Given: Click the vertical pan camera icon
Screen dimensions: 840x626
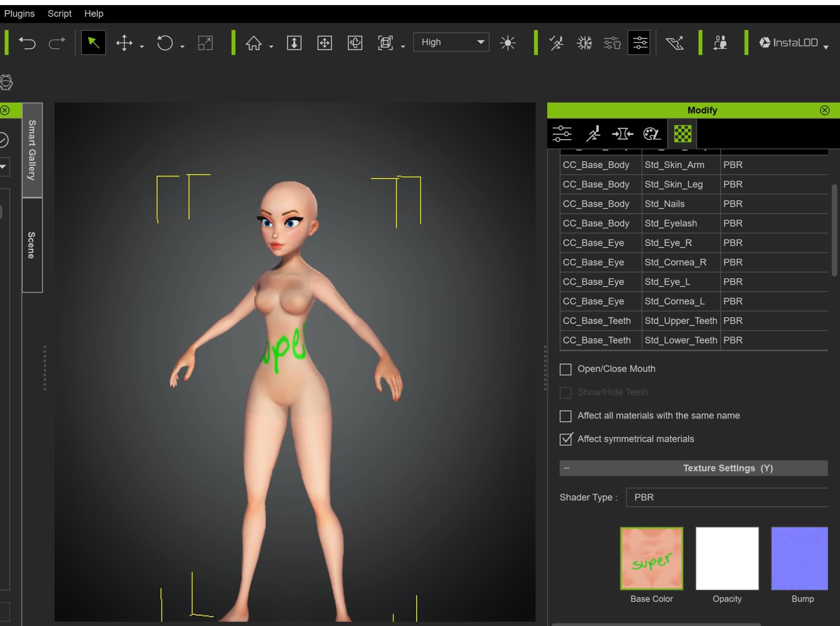Looking at the screenshot, I should [x=294, y=43].
